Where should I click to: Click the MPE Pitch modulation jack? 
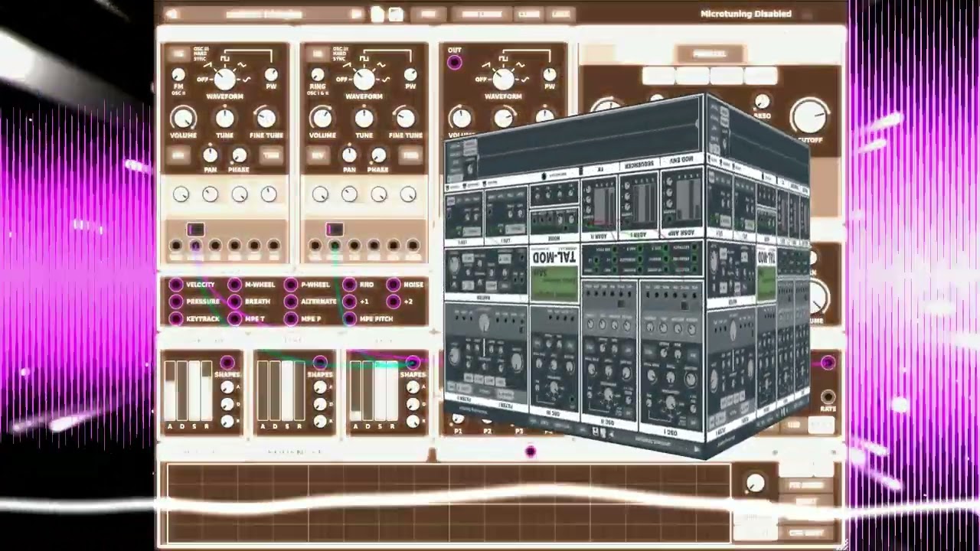click(349, 318)
